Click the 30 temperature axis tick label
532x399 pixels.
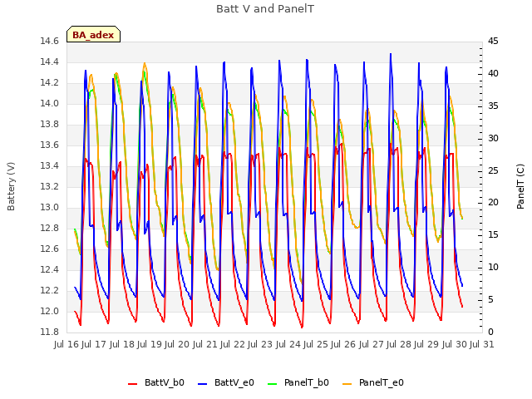point(493,139)
